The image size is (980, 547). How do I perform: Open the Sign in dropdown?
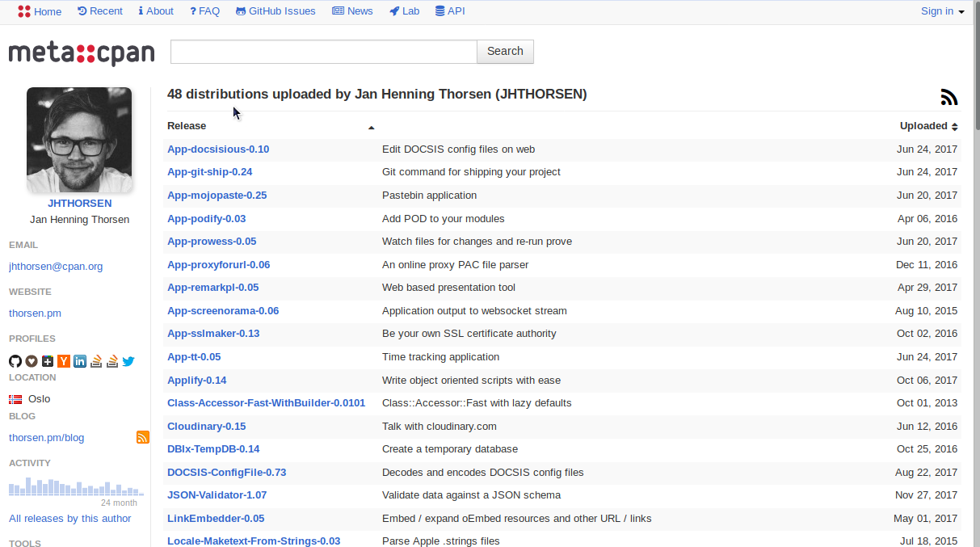[943, 11]
